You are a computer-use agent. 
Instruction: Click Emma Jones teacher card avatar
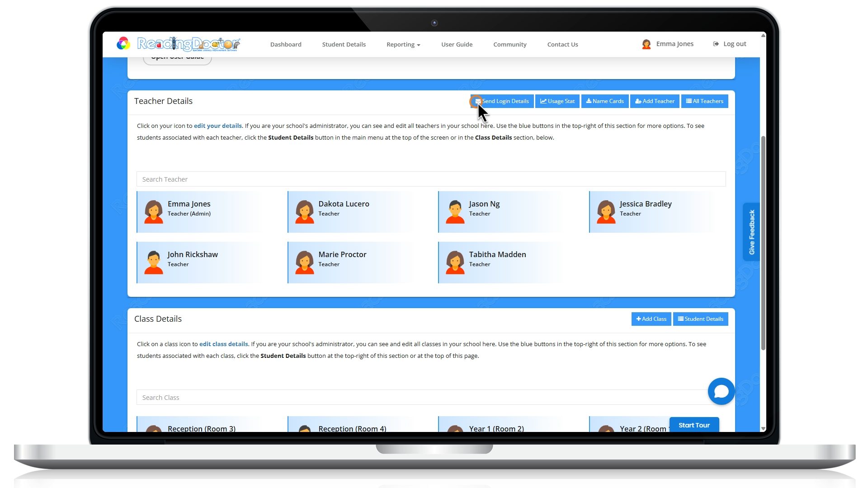coord(154,212)
